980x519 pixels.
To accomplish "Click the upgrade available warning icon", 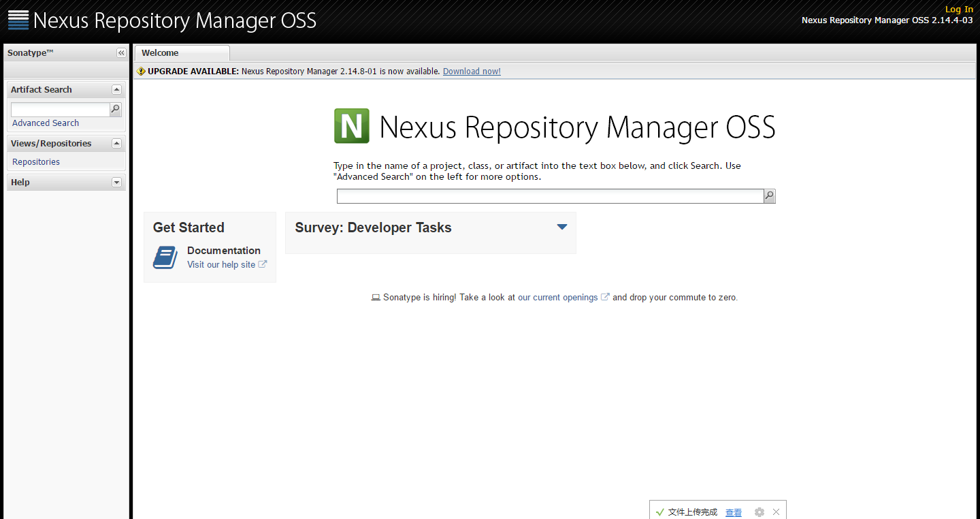I will (141, 71).
